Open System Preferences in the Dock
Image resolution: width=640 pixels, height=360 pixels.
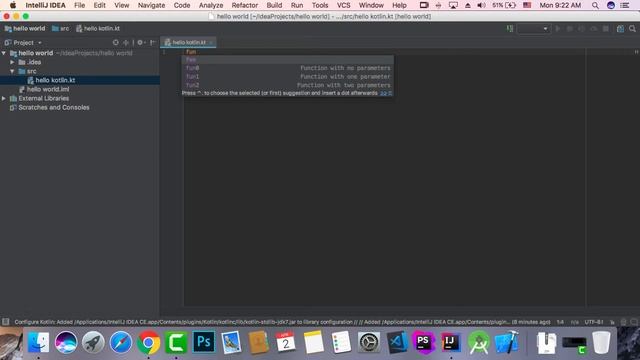pyautogui.click(x=369, y=342)
